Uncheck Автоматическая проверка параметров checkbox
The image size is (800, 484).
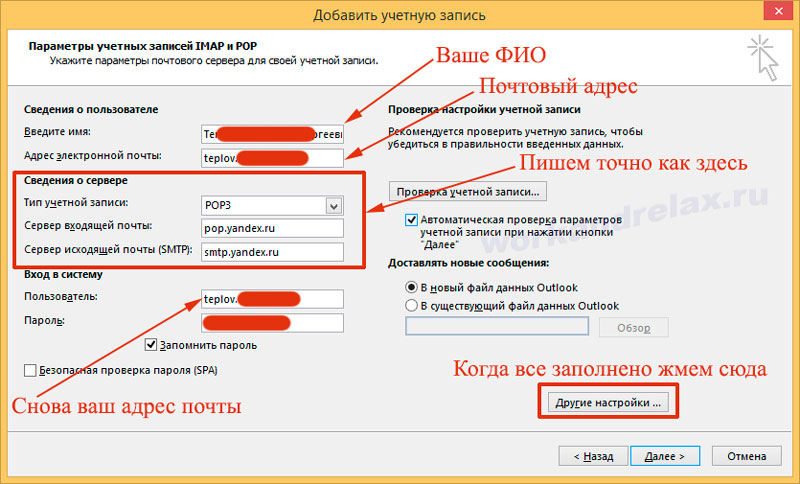(x=412, y=219)
